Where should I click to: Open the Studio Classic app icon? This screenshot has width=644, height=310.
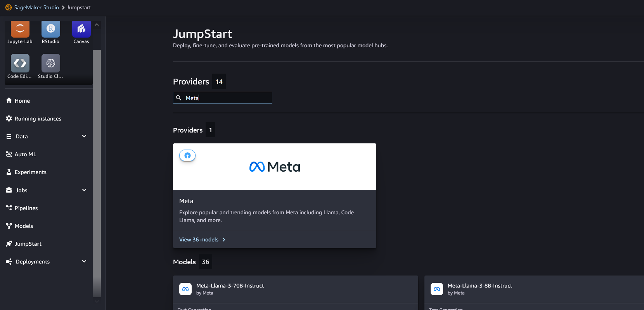pyautogui.click(x=50, y=63)
